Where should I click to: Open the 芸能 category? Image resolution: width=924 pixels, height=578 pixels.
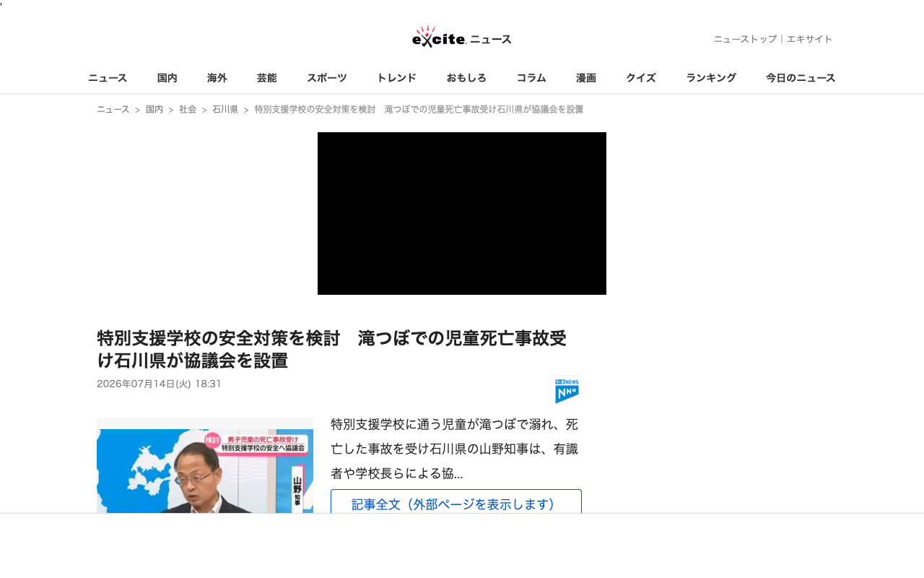[267, 78]
